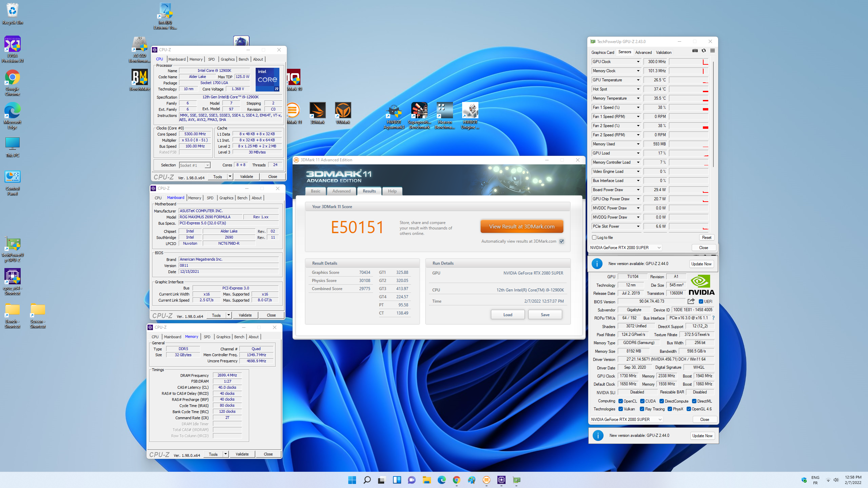This screenshot has height=488, width=868.
Task: Open Help tab in 3DMark 11
Action: pyautogui.click(x=392, y=191)
